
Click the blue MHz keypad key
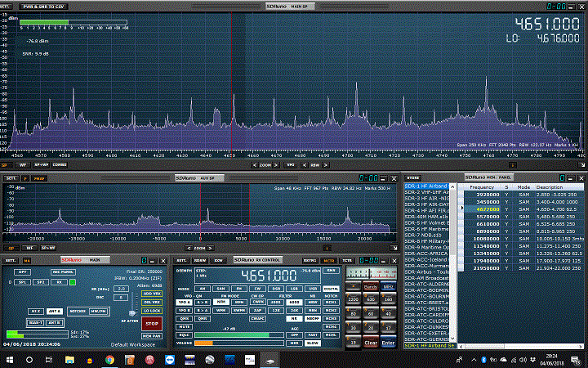(388, 286)
